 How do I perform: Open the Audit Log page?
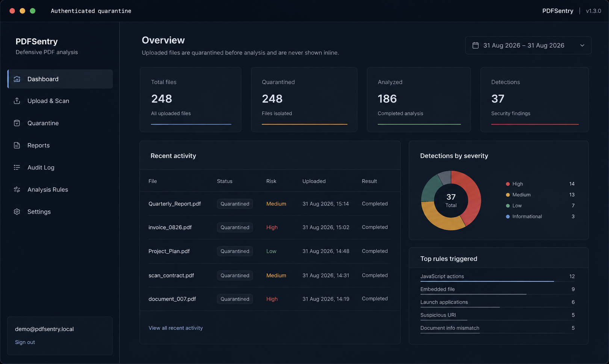pyautogui.click(x=60, y=167)
